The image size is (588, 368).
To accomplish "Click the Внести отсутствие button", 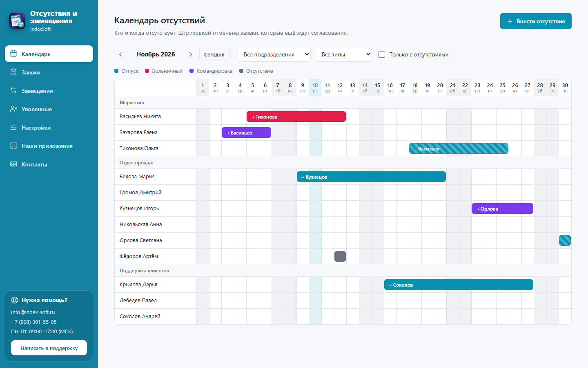I will (x=536, y=21).
